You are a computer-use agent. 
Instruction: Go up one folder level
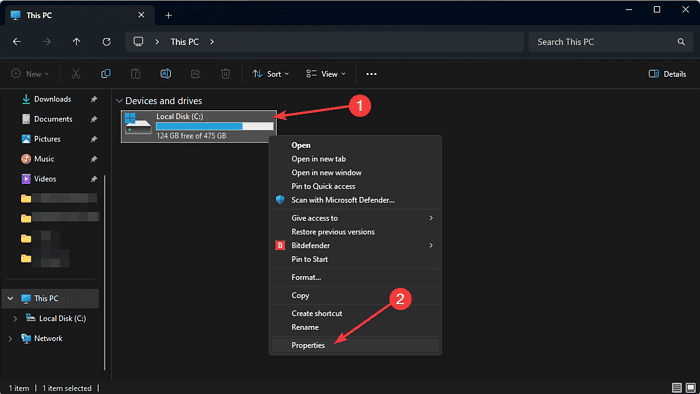76,41
